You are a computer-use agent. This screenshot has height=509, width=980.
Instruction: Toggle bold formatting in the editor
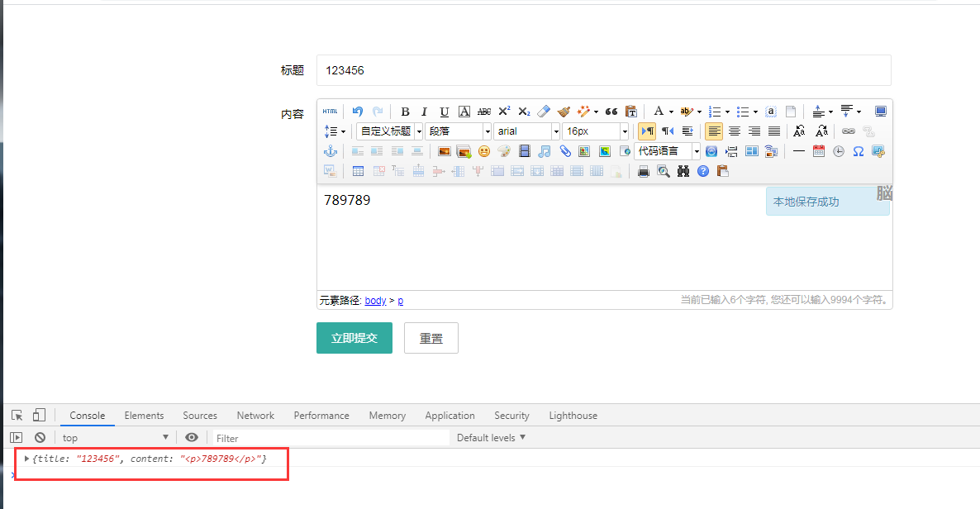[x=405, y=112]
